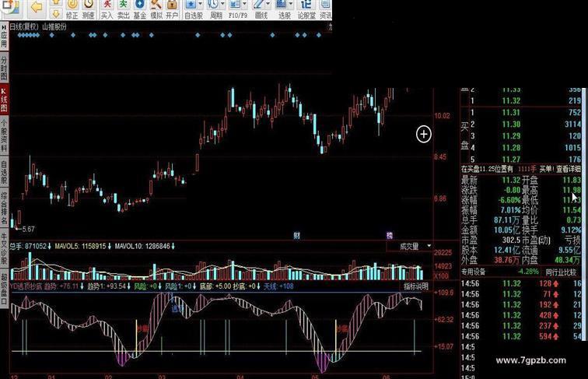The width and height of the screenshot is (588, 379).
Task: Click the buy order row at 11.27
Action: click(x=524, y=160)
